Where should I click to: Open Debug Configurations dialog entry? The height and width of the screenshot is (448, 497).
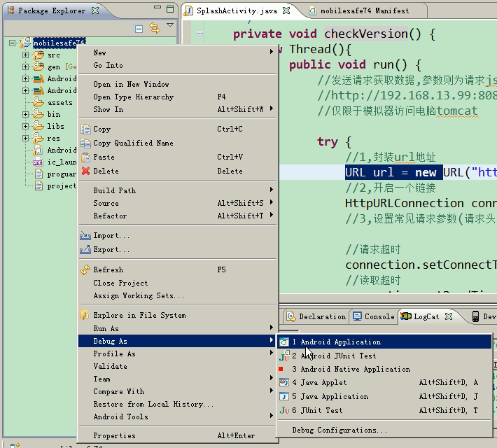pos(339,430)
